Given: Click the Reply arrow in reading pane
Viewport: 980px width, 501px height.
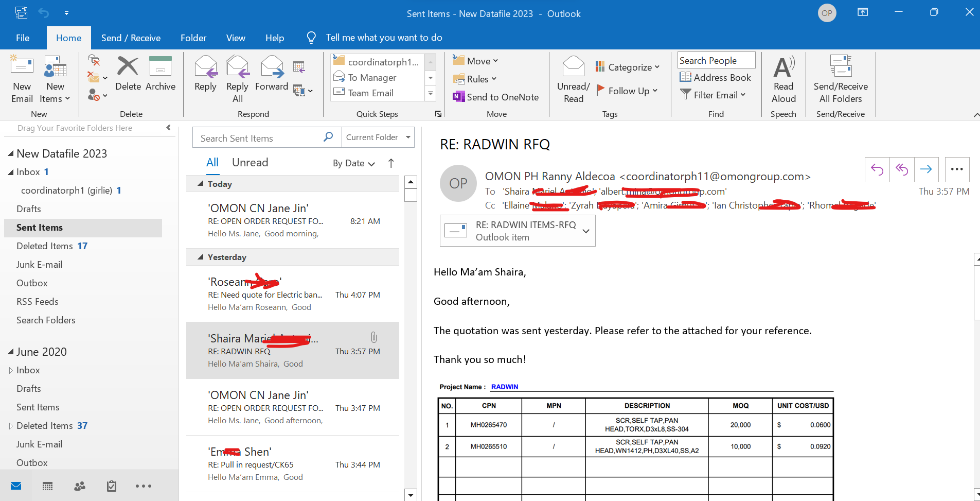Looking at the screenshot, I should click(877, 169).
